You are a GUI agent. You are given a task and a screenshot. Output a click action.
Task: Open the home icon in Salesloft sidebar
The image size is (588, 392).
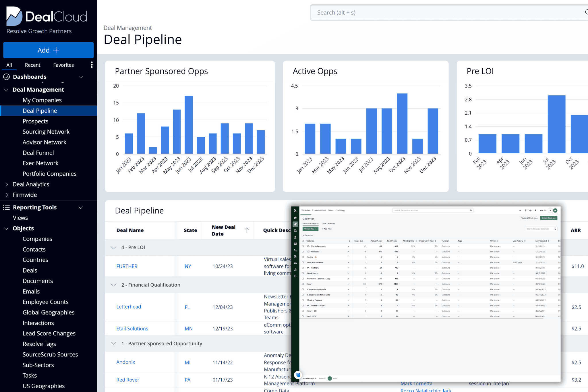(295, 218)
